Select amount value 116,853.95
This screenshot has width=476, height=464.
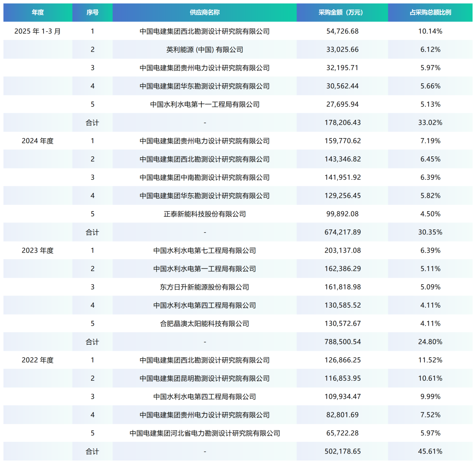(x=342, y=378)
